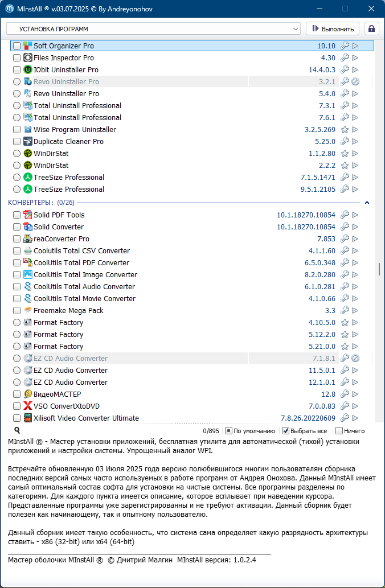
Task: Select Total Uninstall Professional 7.6.1 radio button
Action: 17,118
